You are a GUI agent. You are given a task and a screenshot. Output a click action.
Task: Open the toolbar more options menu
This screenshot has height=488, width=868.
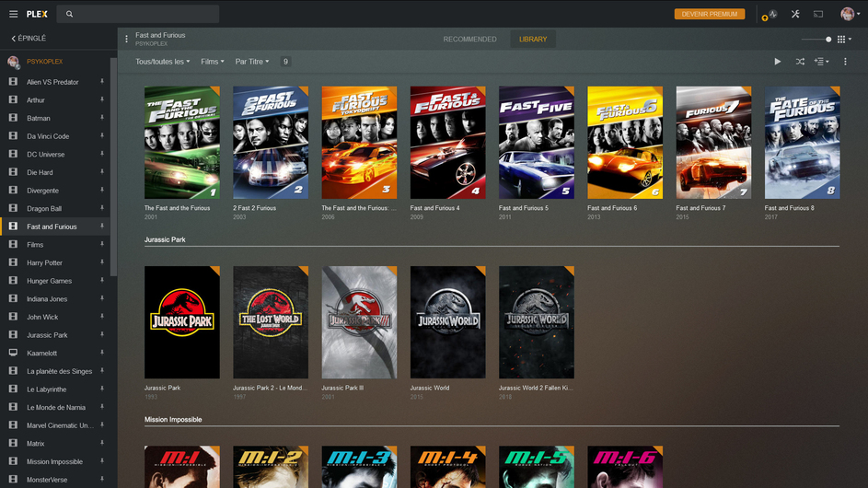click(x=845, y=62)
